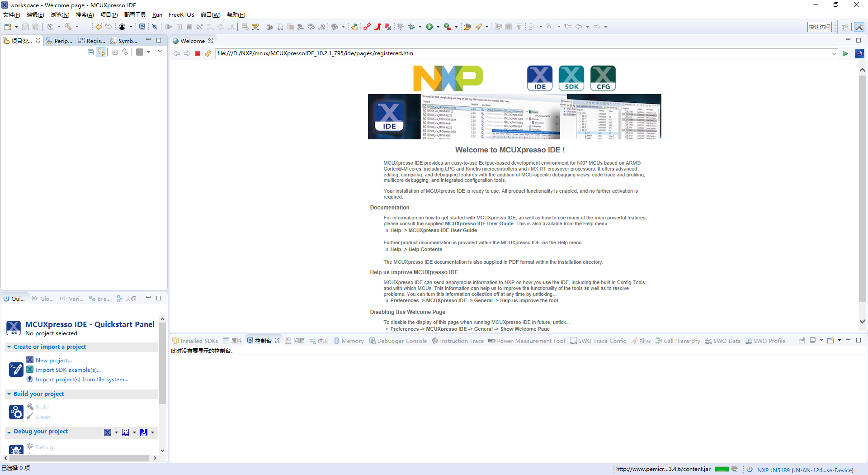
Task: Click the Collapse All icon in project explorer
Action: [90, 52]
